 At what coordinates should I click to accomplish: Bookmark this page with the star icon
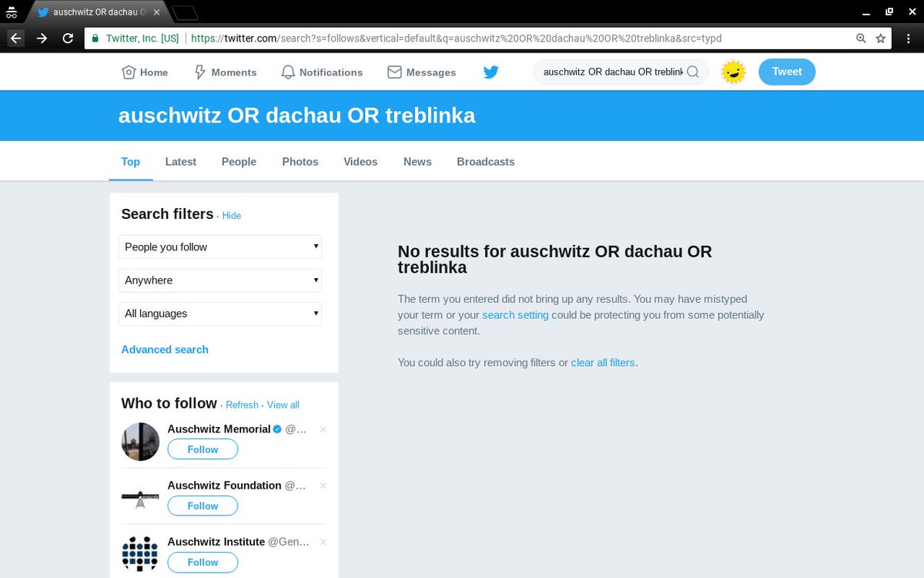pyautogui.click(x=881, y=38)
